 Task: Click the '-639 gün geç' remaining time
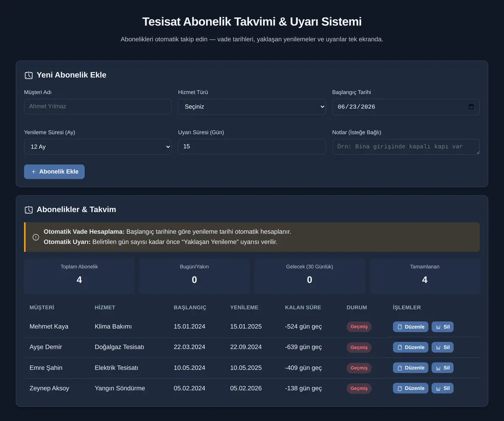tap(303, 347)
